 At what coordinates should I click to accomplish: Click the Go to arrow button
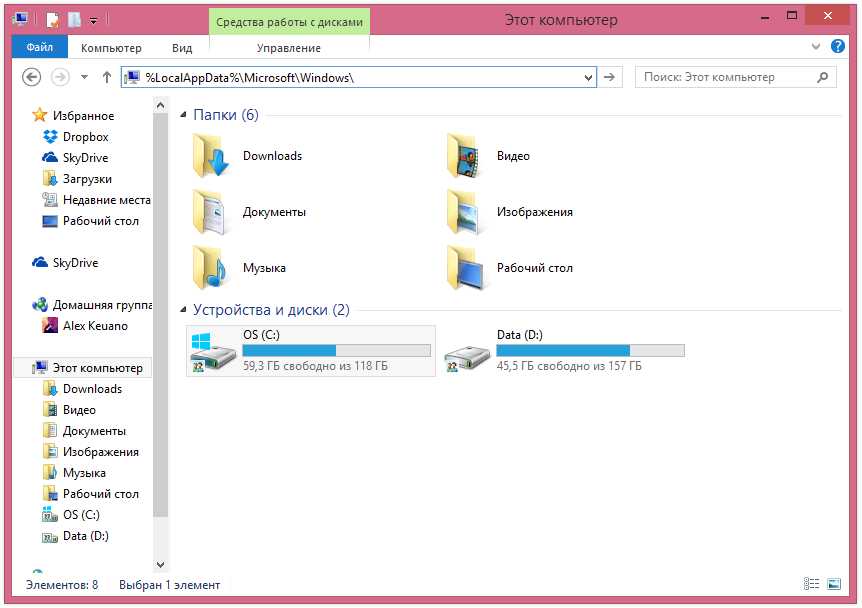[609, 78]
